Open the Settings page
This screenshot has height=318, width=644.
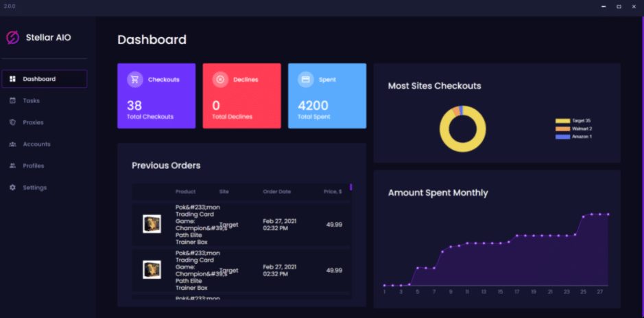(45, 188)
